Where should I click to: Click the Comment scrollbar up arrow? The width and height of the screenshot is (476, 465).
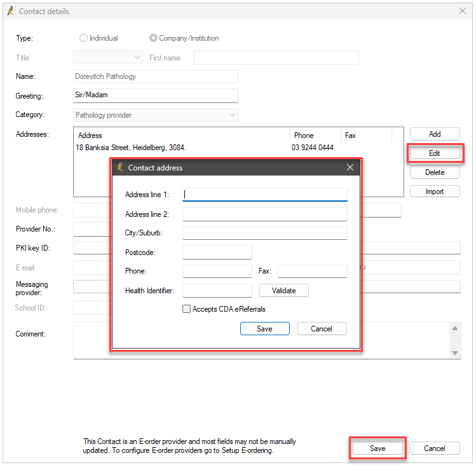455,328
